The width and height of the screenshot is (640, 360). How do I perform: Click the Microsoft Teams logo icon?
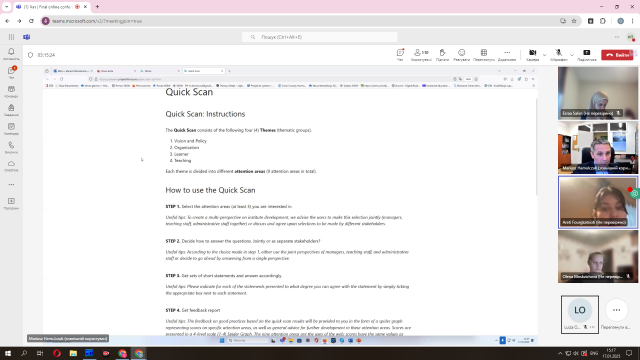click(27, 37)
